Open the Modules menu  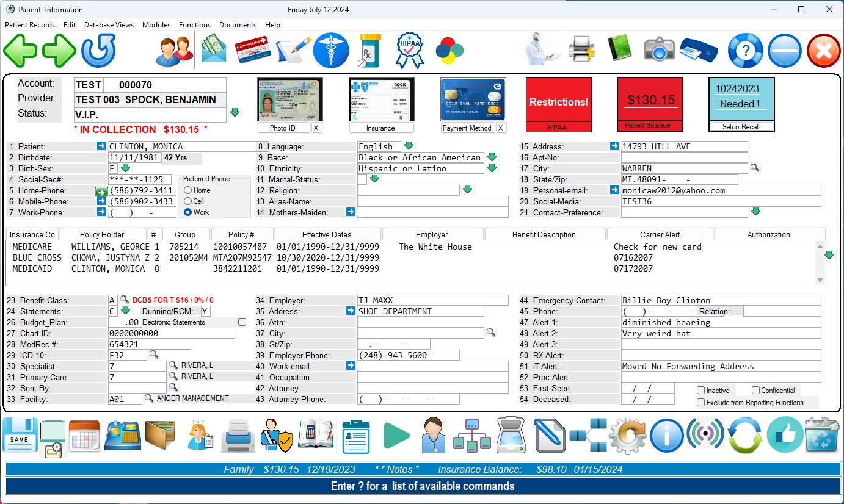(x=156, y=25)
